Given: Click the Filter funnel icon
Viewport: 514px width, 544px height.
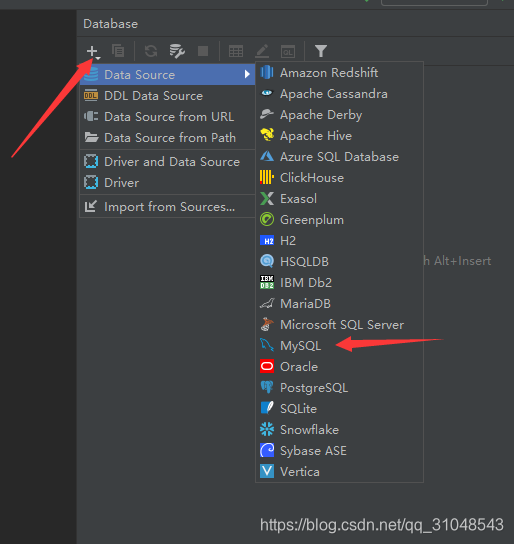Looking at the screenshot, I should [x=321, y=51].
